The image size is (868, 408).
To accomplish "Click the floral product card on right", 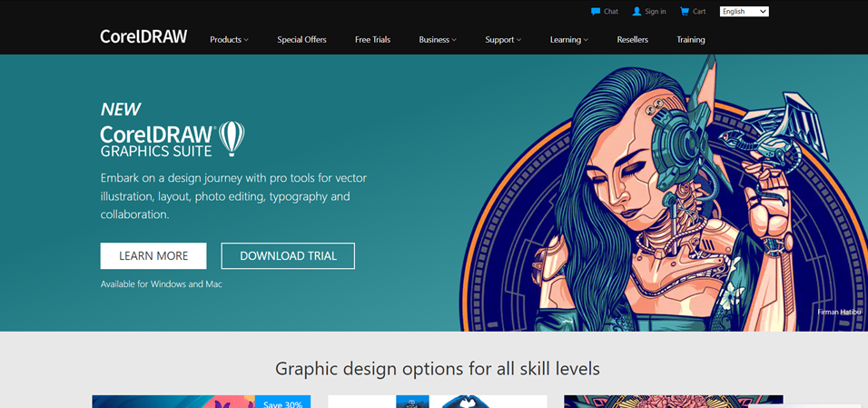I will (x=673, y=402).
